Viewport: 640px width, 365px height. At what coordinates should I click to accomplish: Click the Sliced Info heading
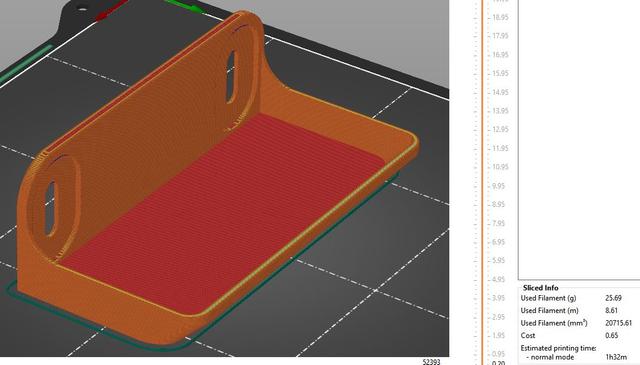click(x=540, y=288)
